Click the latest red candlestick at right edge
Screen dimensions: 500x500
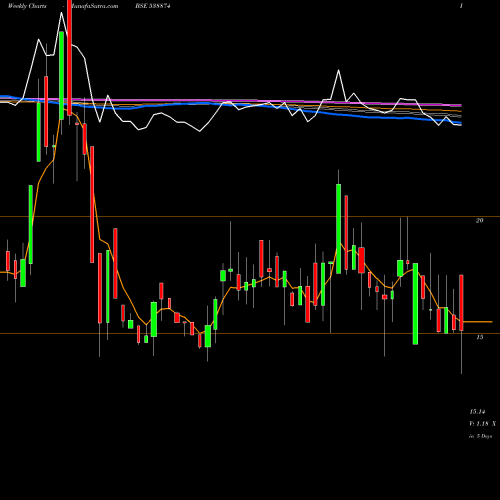(x=462, y=303)
